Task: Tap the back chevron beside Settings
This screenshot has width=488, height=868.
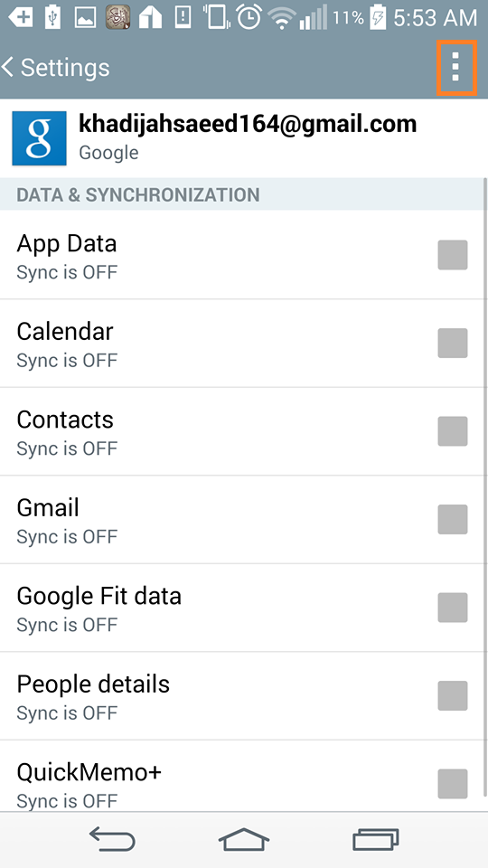Action: tap(7, 68)
